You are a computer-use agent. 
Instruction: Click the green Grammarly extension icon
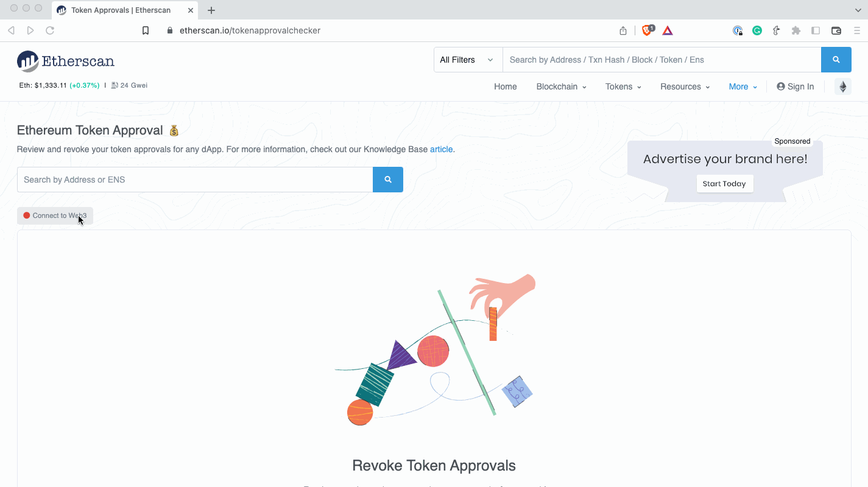[757, 30]
